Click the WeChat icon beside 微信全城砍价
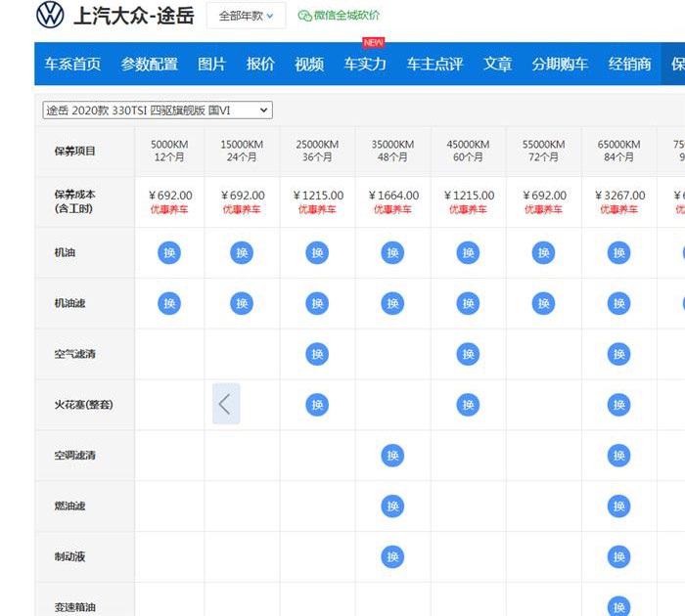The image size is (685, 616). [304, 16]
